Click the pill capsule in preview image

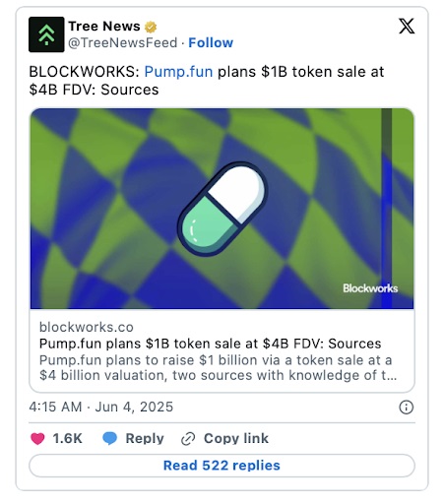[222, 209]
